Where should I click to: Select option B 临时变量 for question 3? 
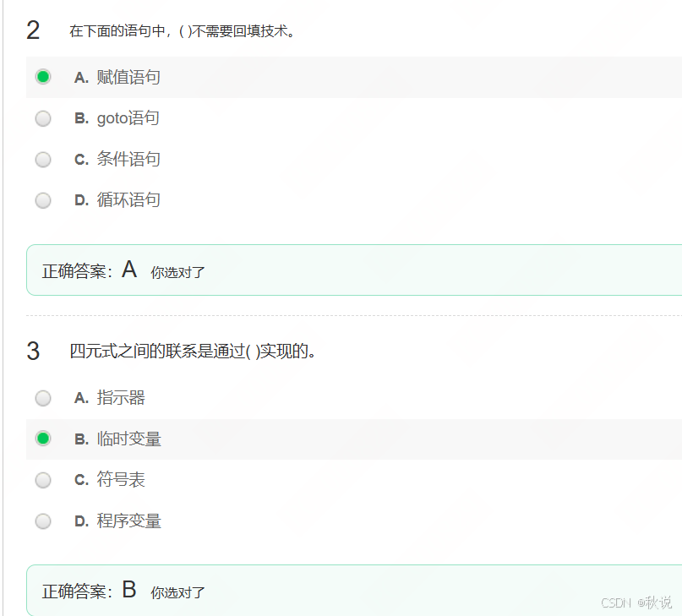point(43,439)
